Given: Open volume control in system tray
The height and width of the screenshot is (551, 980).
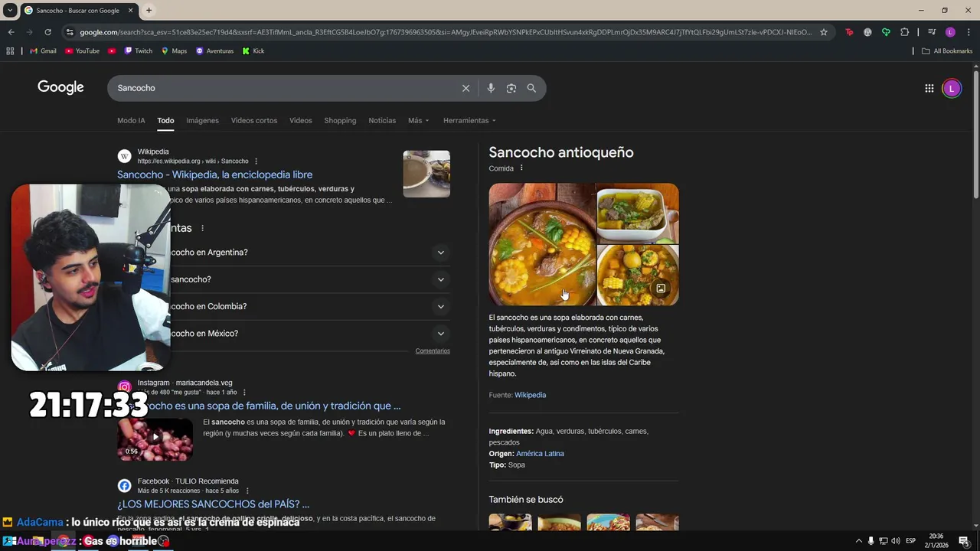Looking at the screenshot, I should pos(895,541).
